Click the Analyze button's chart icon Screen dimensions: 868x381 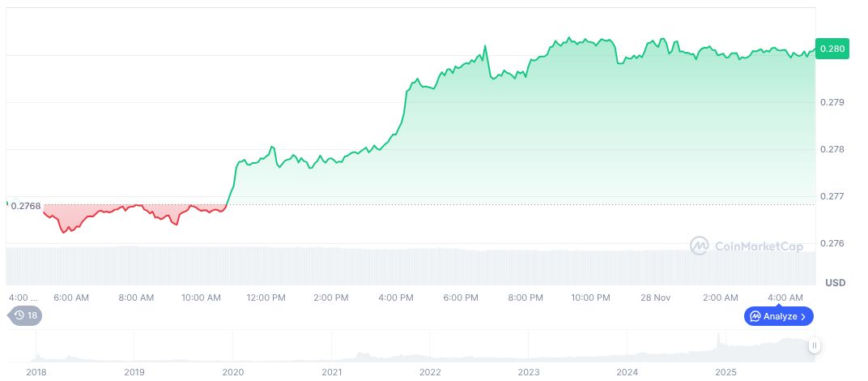point(755,316)
